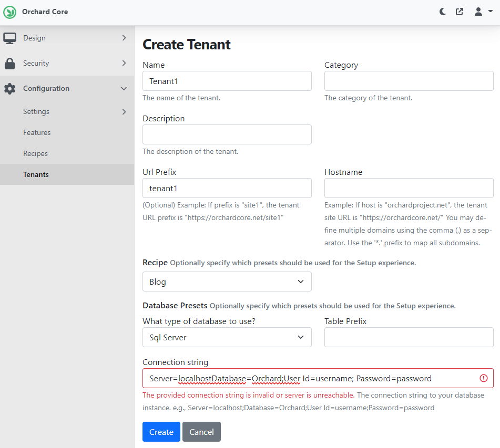Click into the Connection string field
The height and width of the screenshot is (448, 500).
318,378
